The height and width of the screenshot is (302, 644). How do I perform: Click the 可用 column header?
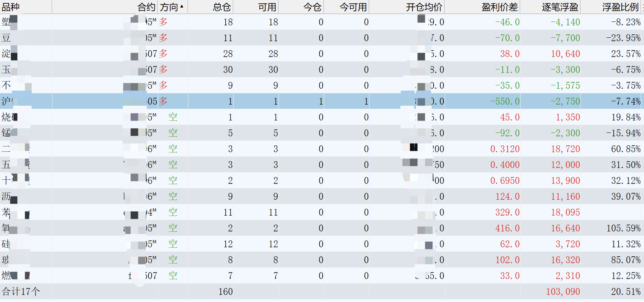[x=267, y=7]
